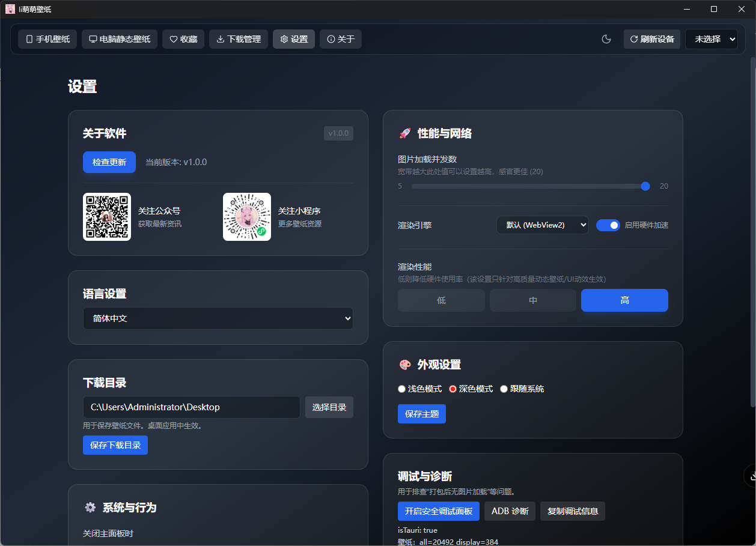Click the moon icon to switch theme
This screenshot has height=546, width=756.
point(606,39)
